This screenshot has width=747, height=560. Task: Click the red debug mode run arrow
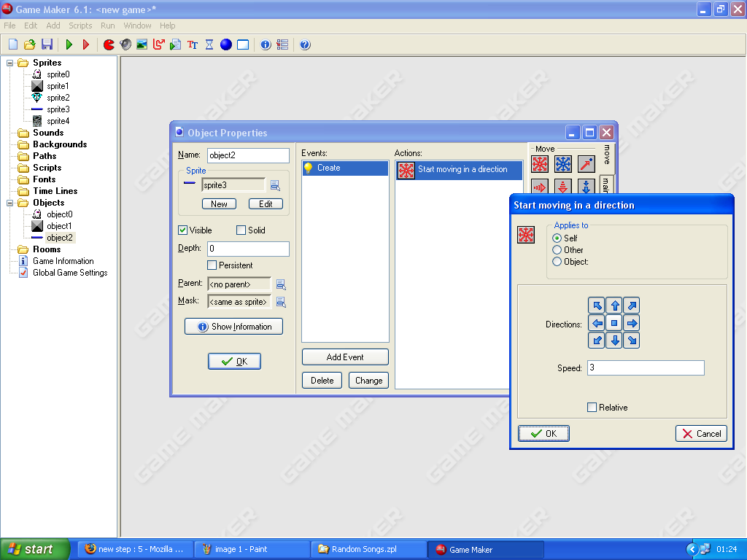coord(86,44)
